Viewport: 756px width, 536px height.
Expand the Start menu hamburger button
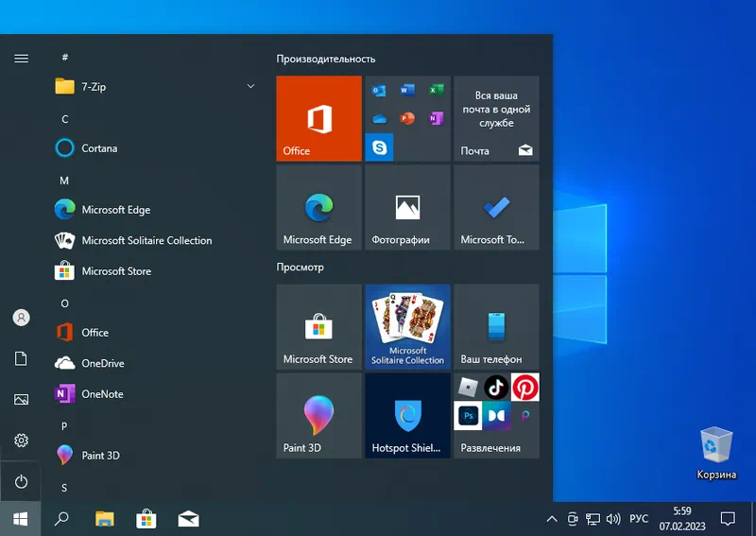[21, 59]
